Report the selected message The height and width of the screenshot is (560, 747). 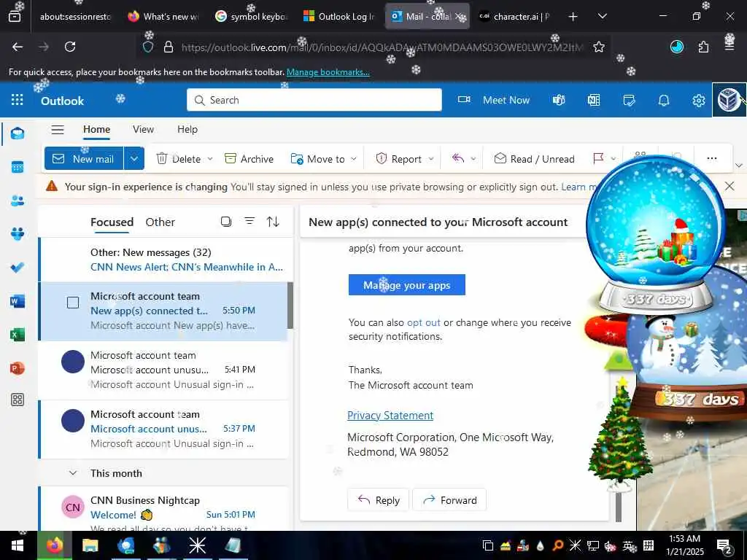(x=399, y=158)
